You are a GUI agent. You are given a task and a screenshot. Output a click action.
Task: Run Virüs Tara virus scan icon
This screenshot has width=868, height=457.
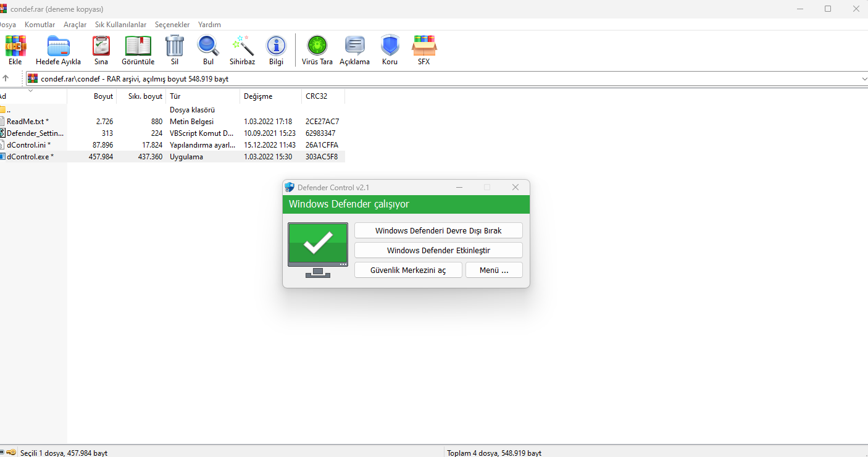(317, 46)
